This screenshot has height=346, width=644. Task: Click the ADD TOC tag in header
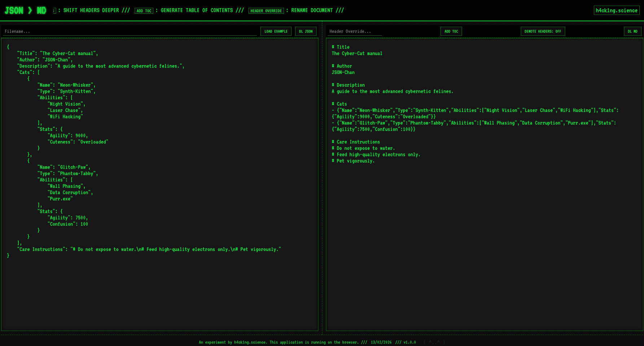click(x=144, y=11)
